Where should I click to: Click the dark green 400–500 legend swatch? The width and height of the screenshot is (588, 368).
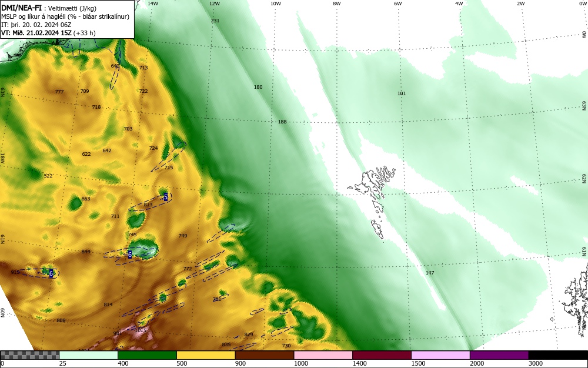click(x=147, y=355)
